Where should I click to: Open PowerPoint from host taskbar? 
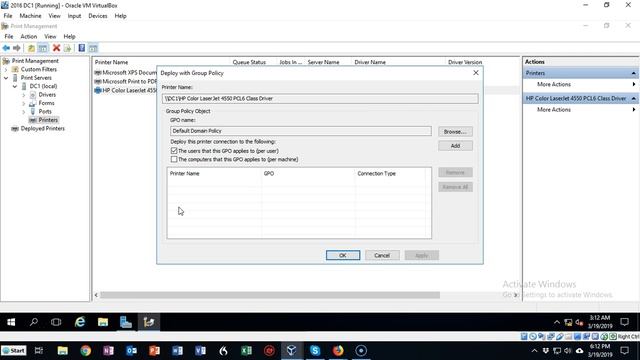[x=154, y=351]
